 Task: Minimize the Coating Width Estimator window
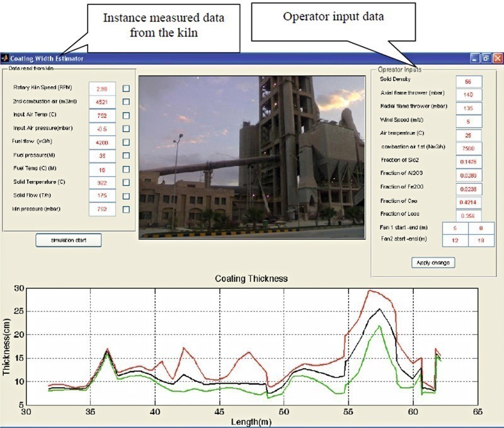point(474,58)
